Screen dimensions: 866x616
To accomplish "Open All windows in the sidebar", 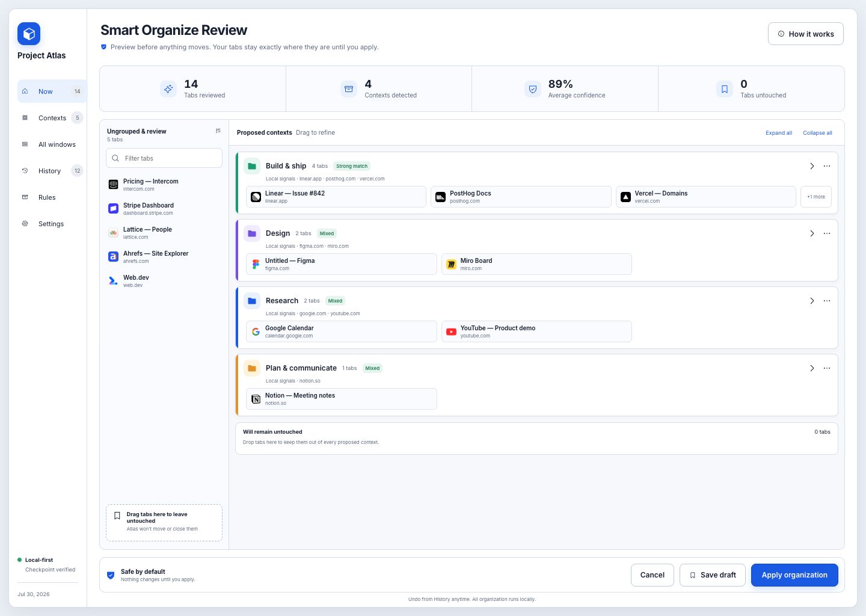I will pyautogui.click(x=52, y=144).
